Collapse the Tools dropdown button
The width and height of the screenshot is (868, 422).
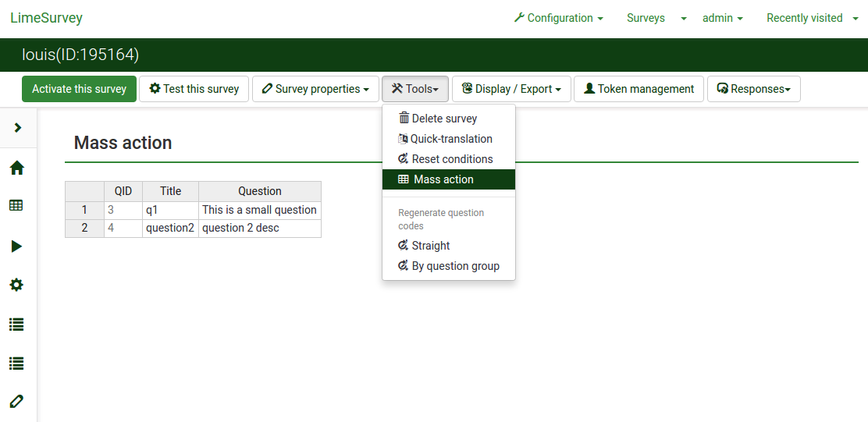click(x=415, y=89)
